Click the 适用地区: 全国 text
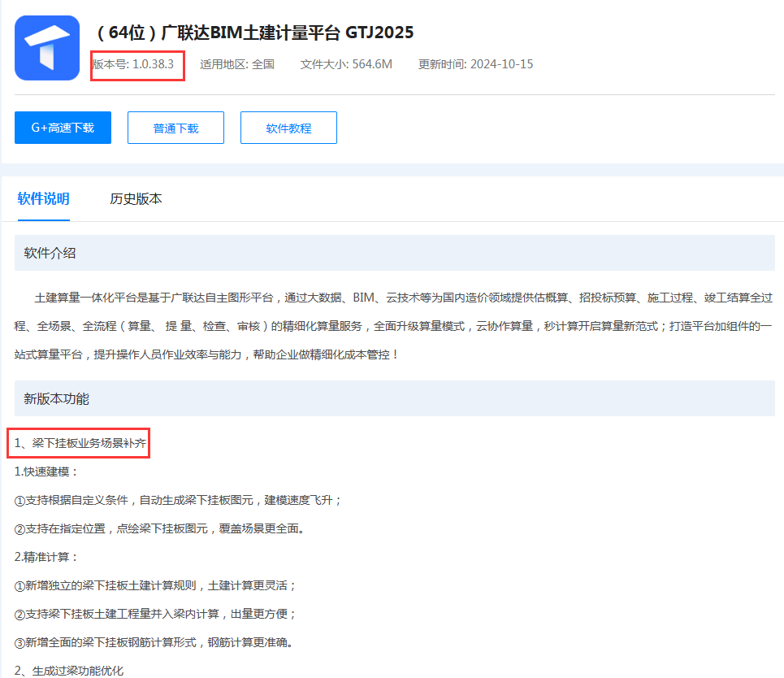The width and height of the screenshot is (784, 678). click(237, 64)
